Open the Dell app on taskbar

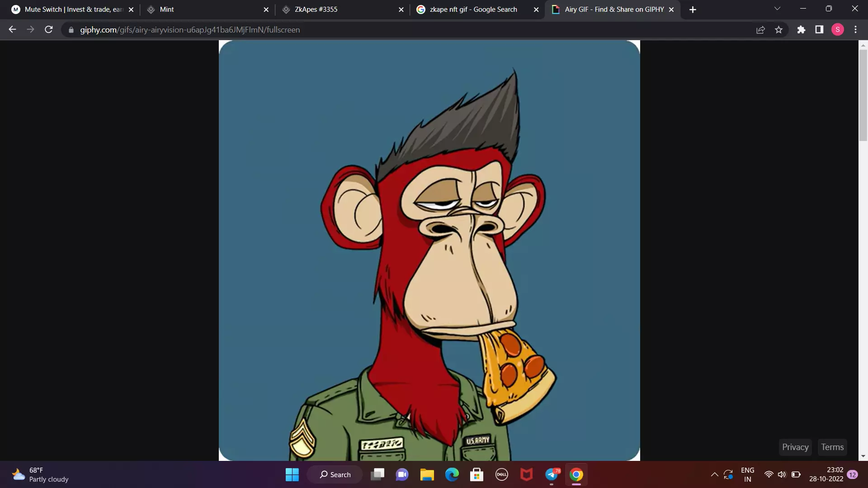point(501,474)
